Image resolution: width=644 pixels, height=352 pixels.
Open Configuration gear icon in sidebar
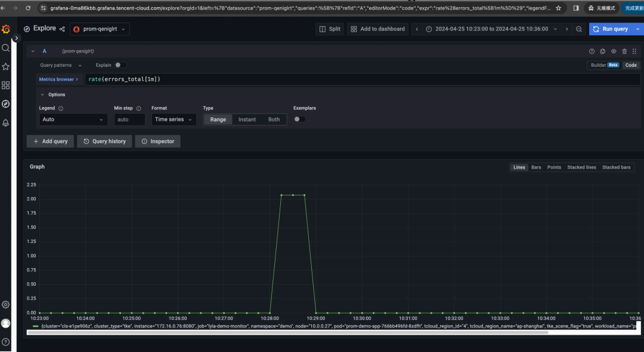[x=6, y=304]
